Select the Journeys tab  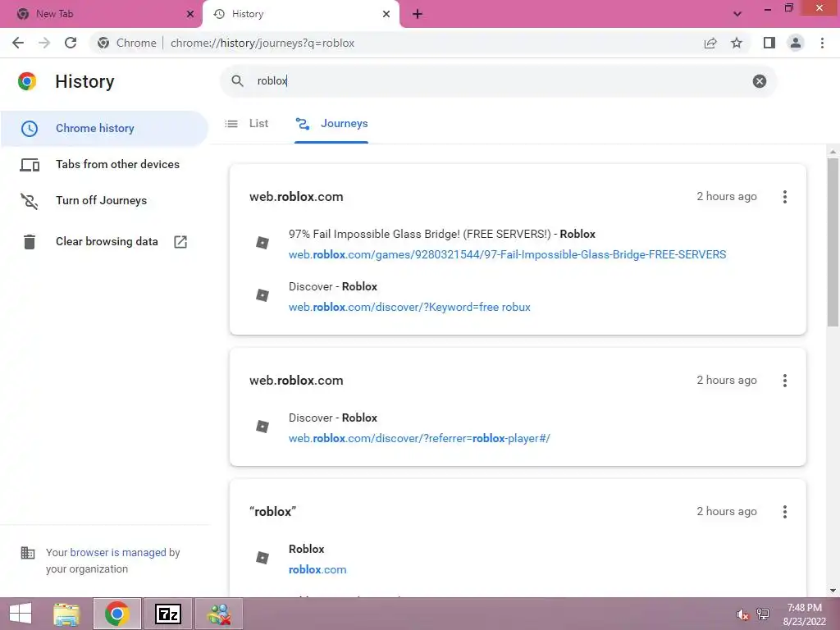coord(331,124)
